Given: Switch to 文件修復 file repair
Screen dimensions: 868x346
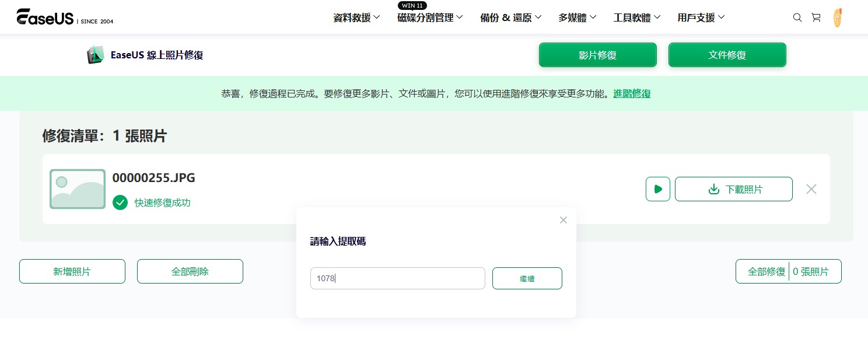Looking at the screenshot, I should click(727, 55).
